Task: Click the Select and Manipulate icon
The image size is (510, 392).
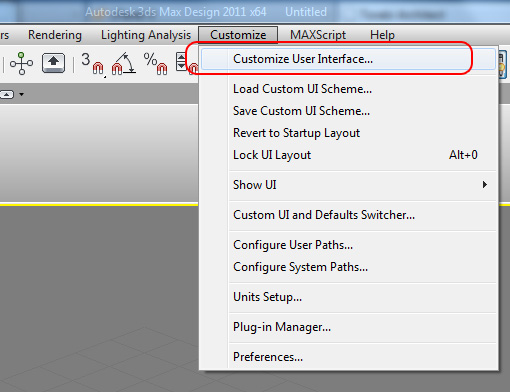Action: click(x=21, y=63)
